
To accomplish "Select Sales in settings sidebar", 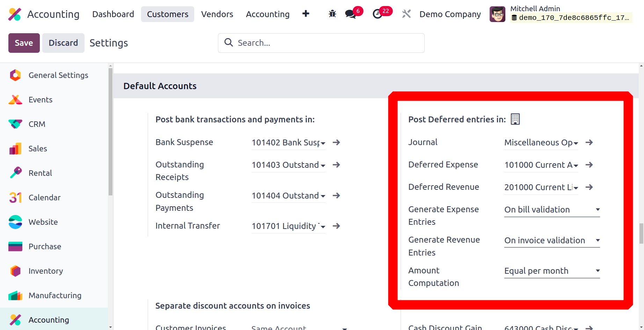I will point(54,149).
